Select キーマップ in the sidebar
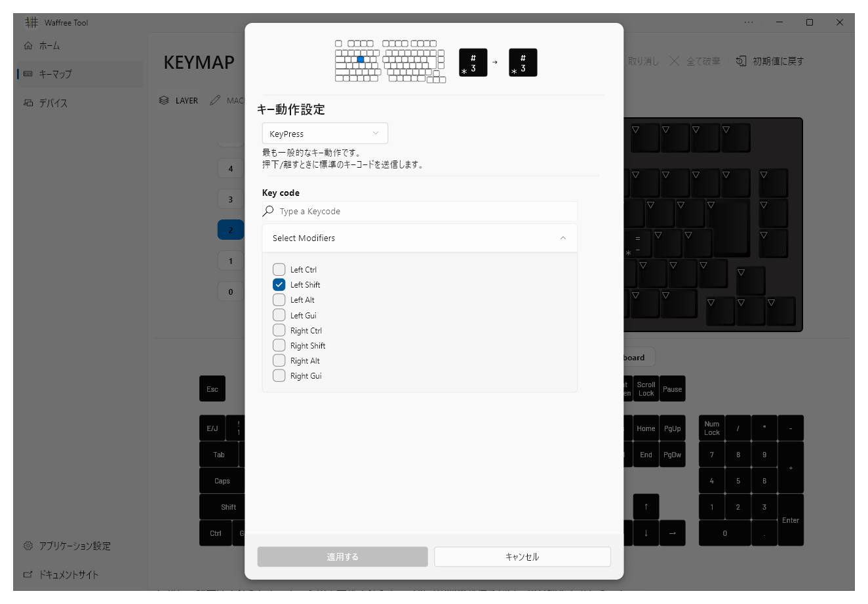The image size is (868, 604). tap(79, 74)
